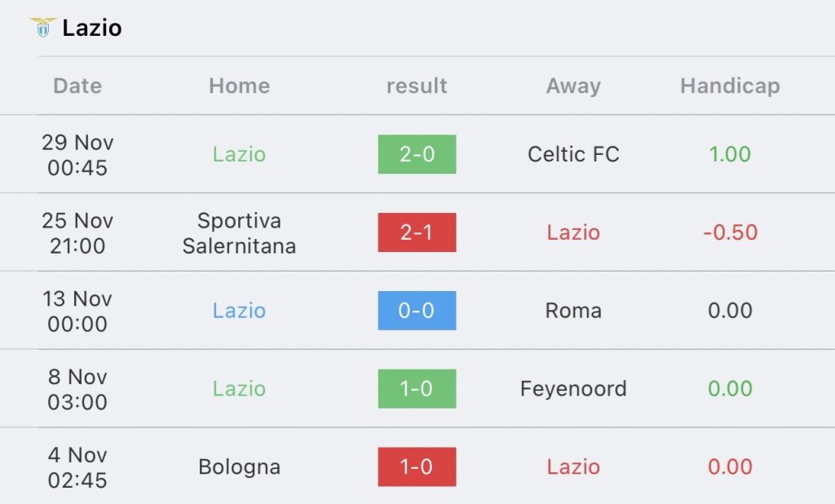This screenshot has height=504, width=835.
Task: Open the green 1-0 Feyenoord score badge
Action: 417,388
